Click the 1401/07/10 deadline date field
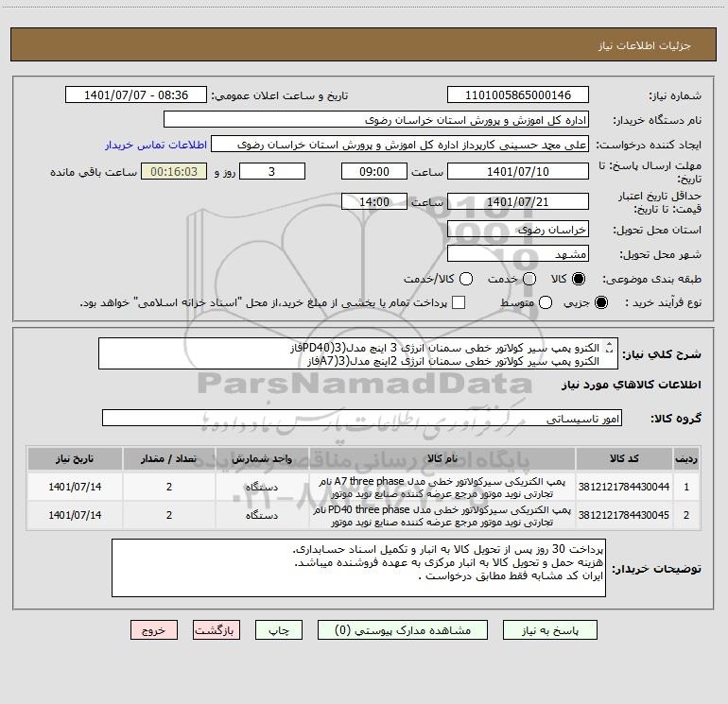 pyautogui.click(x=518, y=171)
